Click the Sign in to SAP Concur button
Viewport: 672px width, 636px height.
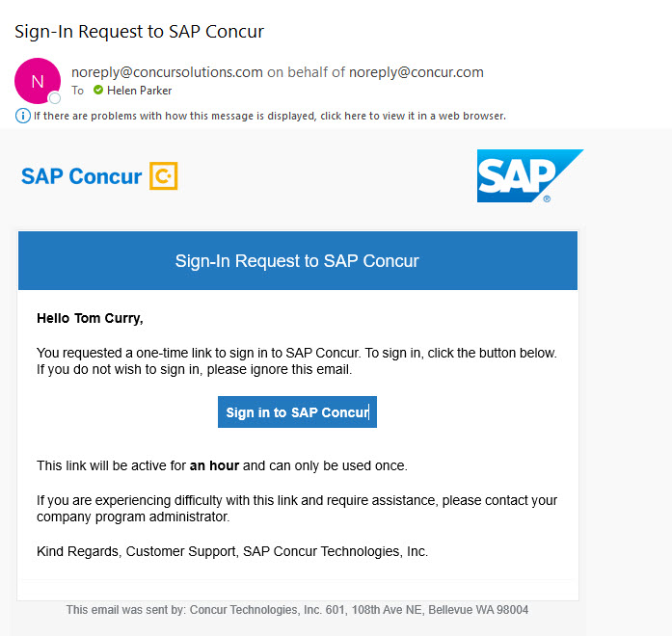click(x=297, y=412)
